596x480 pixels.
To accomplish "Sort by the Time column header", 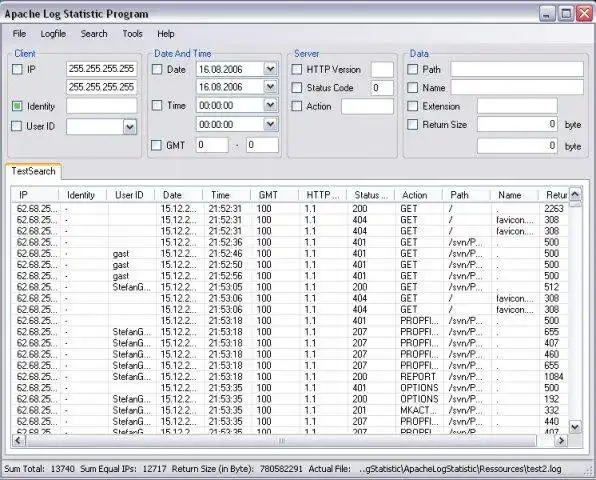I will coord(226,195).
